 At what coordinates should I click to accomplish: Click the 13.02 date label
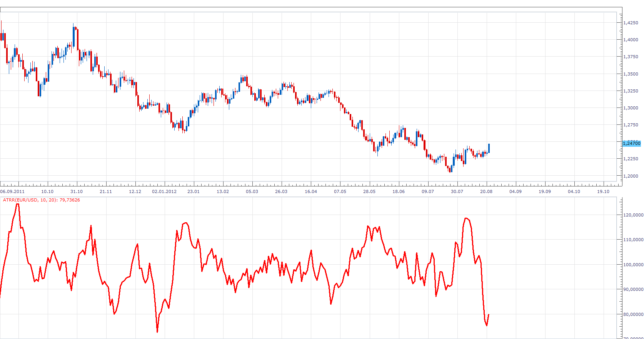(x=223, y=191)
